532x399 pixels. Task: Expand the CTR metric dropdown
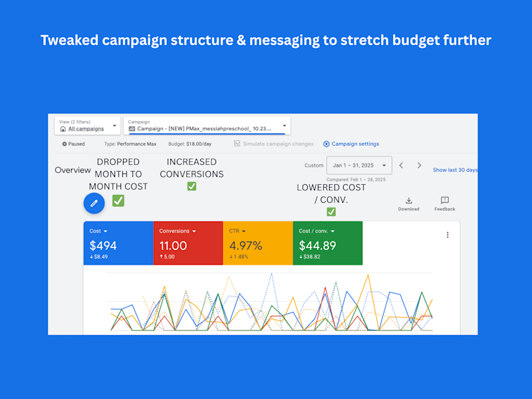[244, 231]
